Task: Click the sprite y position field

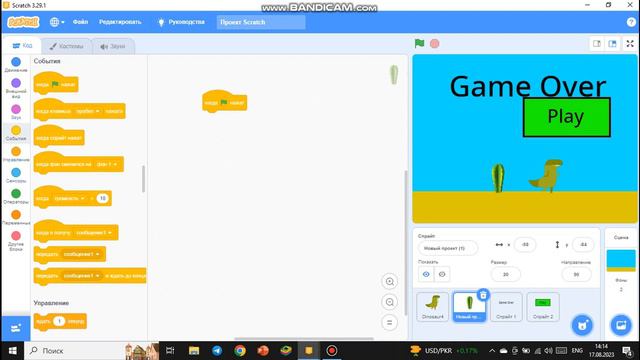Action: click(x=583, y=244)
